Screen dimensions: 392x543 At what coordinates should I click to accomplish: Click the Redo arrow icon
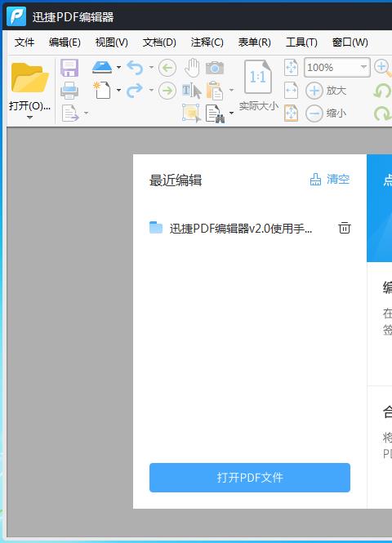[x=135, y=90]
